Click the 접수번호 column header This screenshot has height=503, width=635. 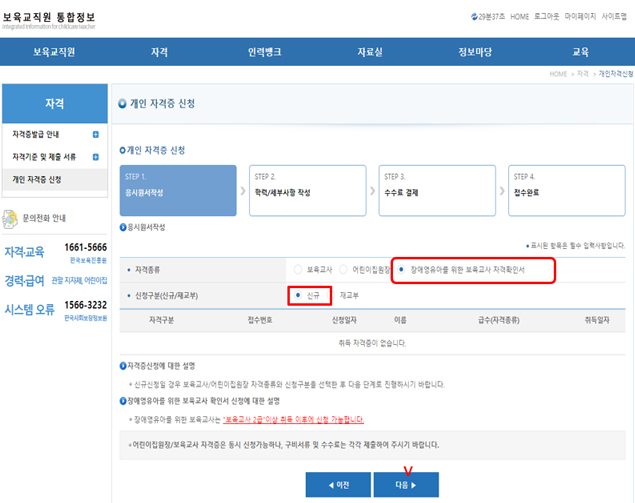260,320
